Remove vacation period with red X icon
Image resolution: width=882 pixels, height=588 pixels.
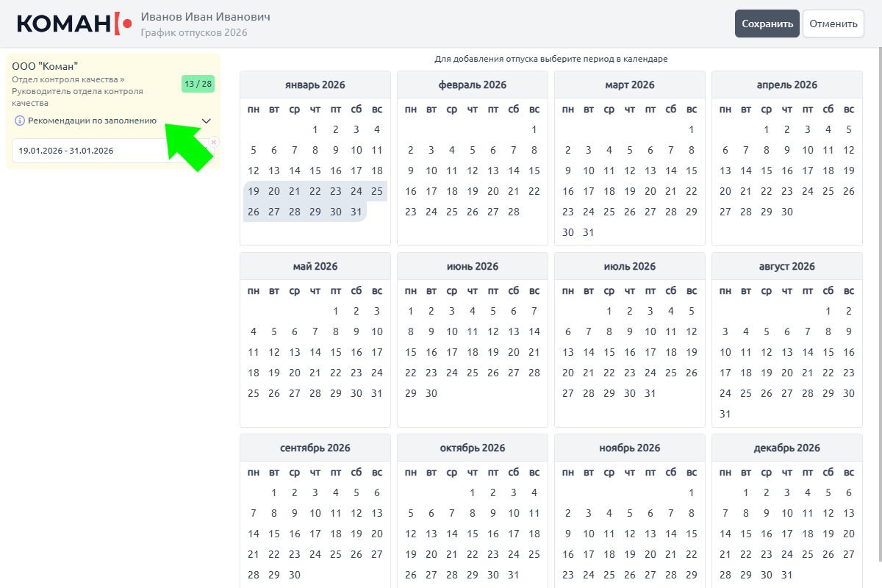point(214,142)
